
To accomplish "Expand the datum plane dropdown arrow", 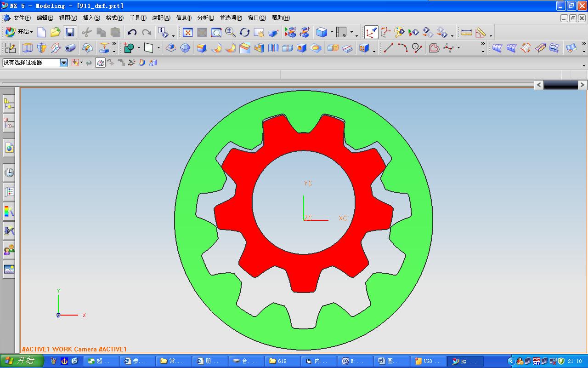I will (x=158, y=48).
